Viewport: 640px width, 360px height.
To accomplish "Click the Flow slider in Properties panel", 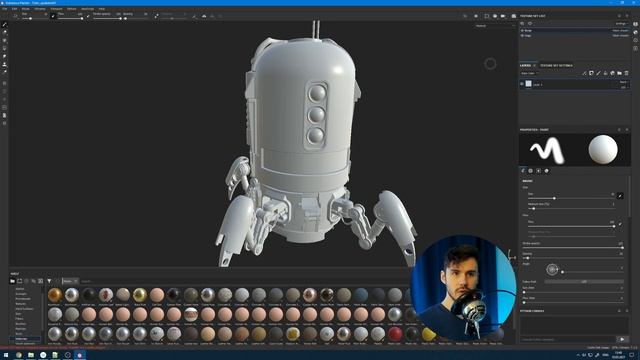I will click(x=571, y=226).
